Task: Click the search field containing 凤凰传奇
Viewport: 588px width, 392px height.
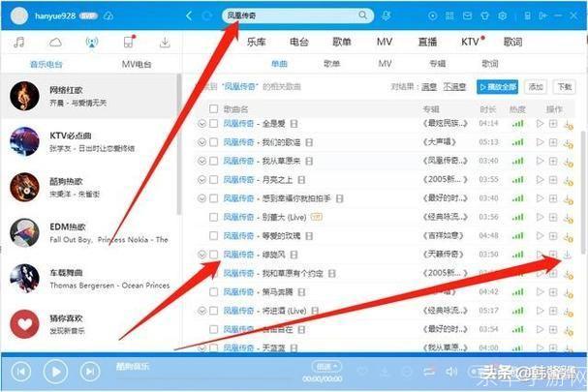Action: point(297,15)
